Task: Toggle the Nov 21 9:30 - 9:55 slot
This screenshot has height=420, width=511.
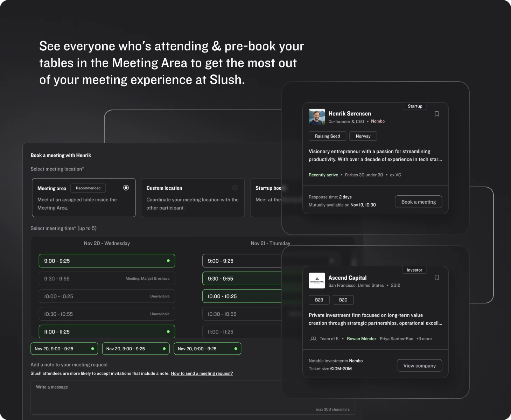Action: point(242,279)
